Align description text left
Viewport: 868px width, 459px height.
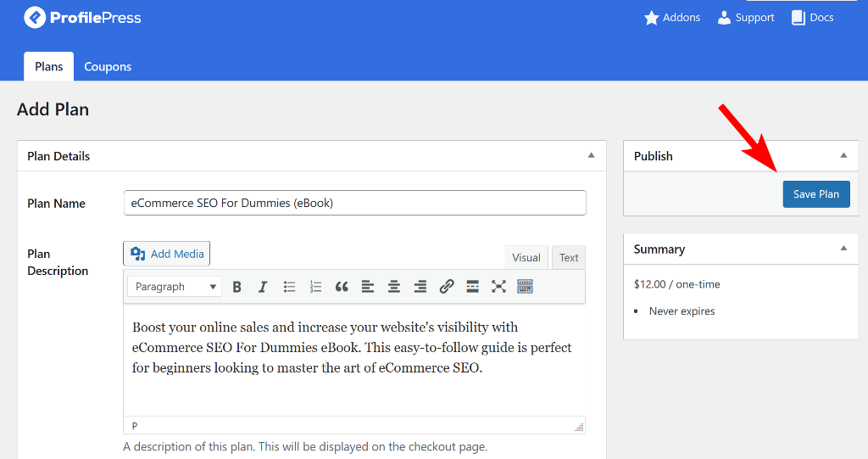point(368,287)
